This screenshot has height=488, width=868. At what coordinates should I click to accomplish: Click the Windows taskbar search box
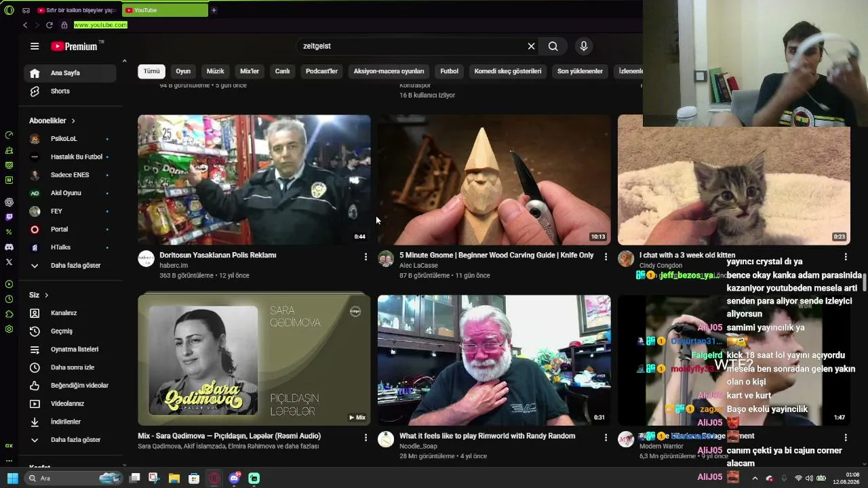coord(75,479)
